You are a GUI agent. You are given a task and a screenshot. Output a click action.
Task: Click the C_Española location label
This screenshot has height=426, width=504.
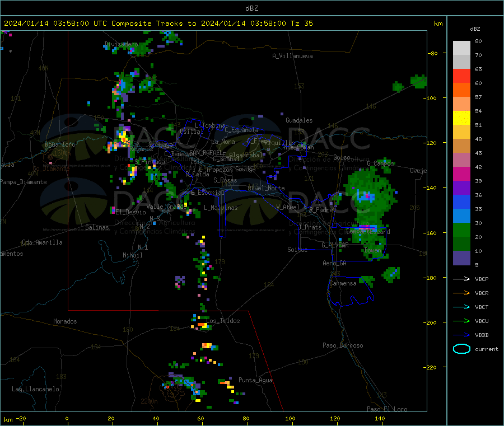242,130
